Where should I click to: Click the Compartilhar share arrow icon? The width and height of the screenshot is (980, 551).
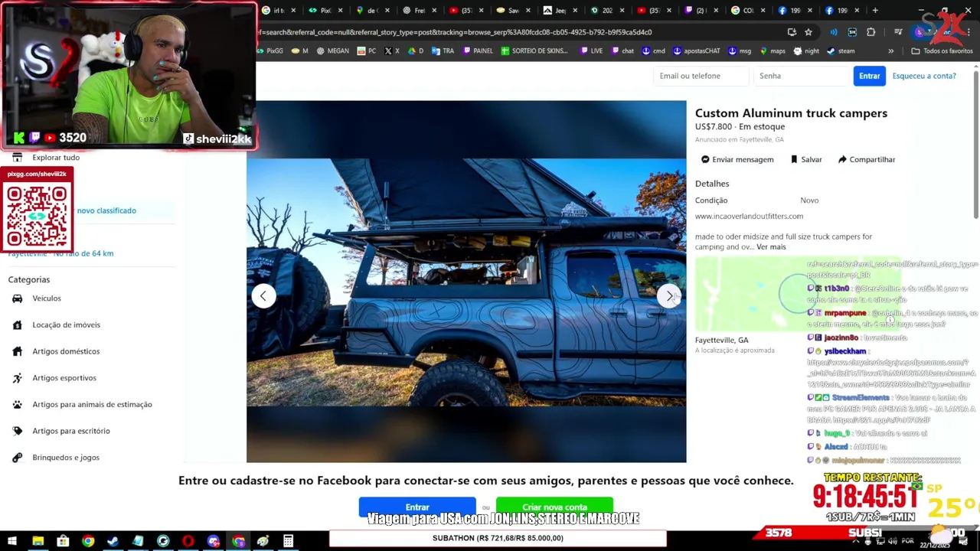(x=842, y=159)
